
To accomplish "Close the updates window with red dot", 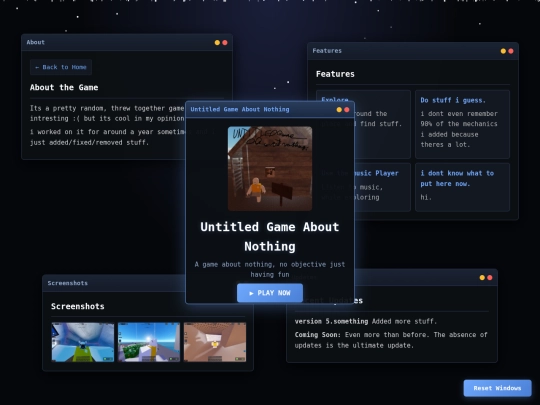I will (x=490, y=278).
